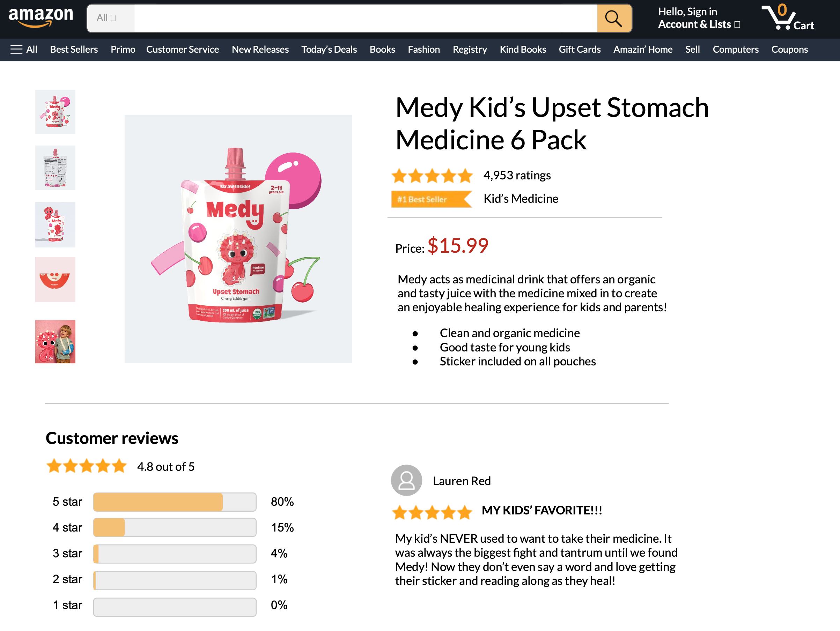Open the hamburger All menu
The image size is (840, 631).
(x=23, y=49)
